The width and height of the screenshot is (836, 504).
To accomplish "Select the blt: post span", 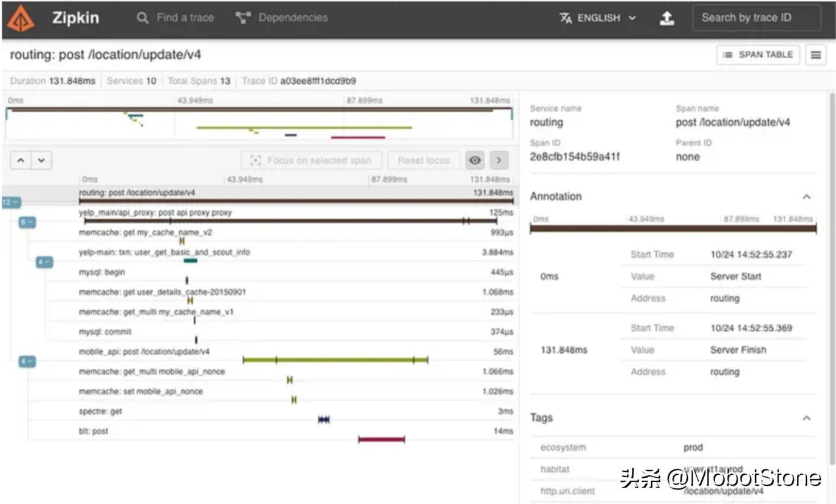I will pos(296,435).
